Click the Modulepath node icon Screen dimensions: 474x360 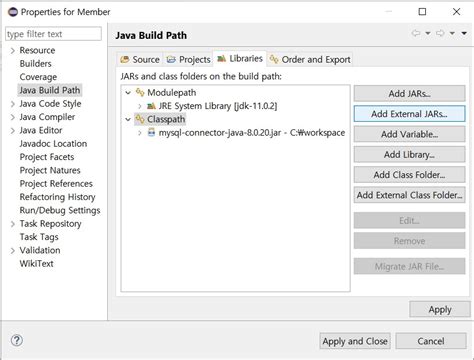pos(140,92)
